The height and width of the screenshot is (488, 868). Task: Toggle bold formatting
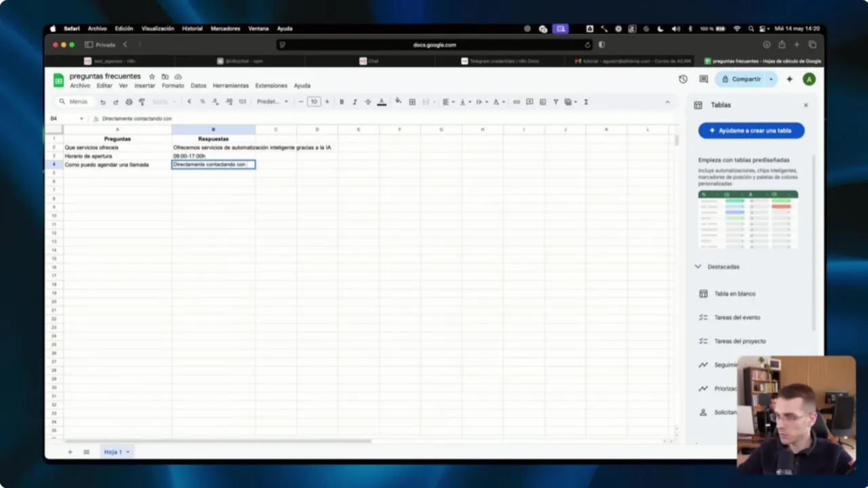point(342,102)
